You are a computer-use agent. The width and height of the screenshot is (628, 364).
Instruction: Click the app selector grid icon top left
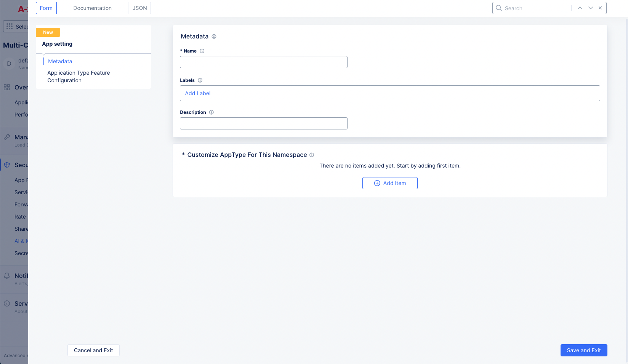coord(10,26)
